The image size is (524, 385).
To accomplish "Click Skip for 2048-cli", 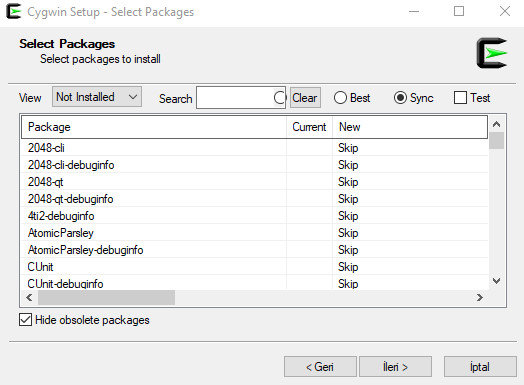I will click(348, 148).
